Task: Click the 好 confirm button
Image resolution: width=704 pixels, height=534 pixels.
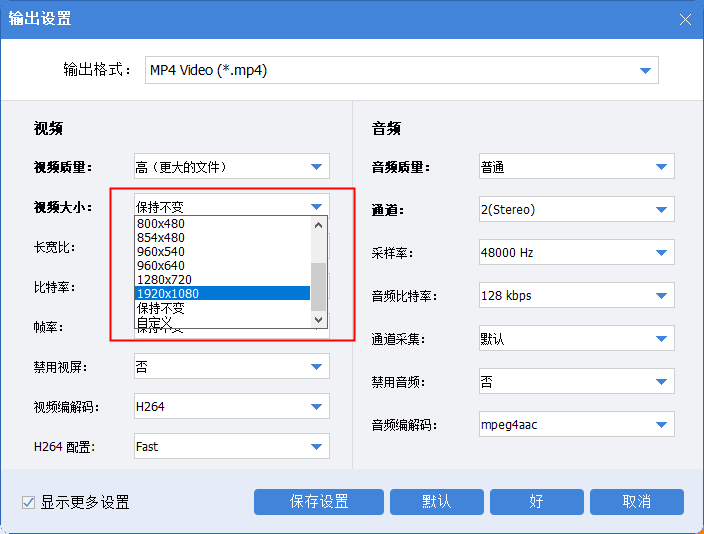Action: pos(537,502)
